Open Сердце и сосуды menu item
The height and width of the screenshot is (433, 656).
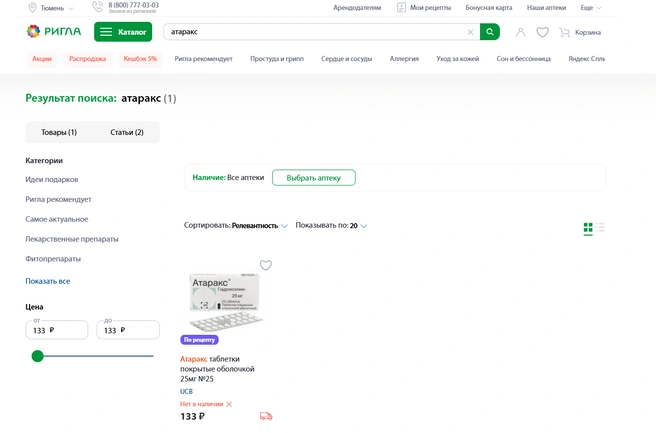[346, 59]
